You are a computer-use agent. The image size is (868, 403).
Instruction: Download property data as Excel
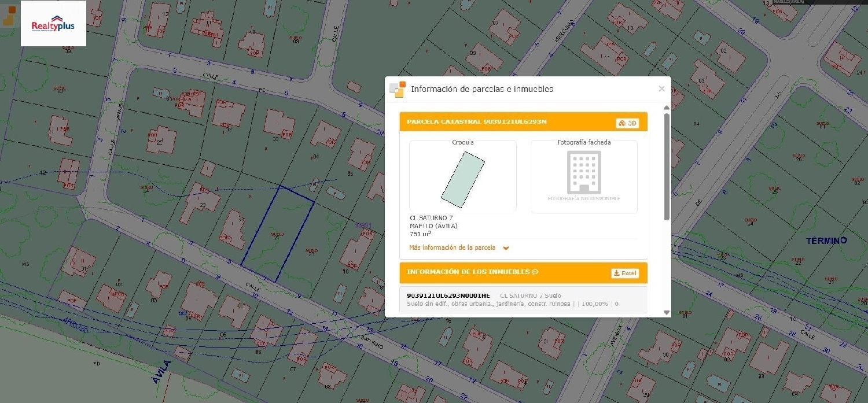[x=625, y=273]
